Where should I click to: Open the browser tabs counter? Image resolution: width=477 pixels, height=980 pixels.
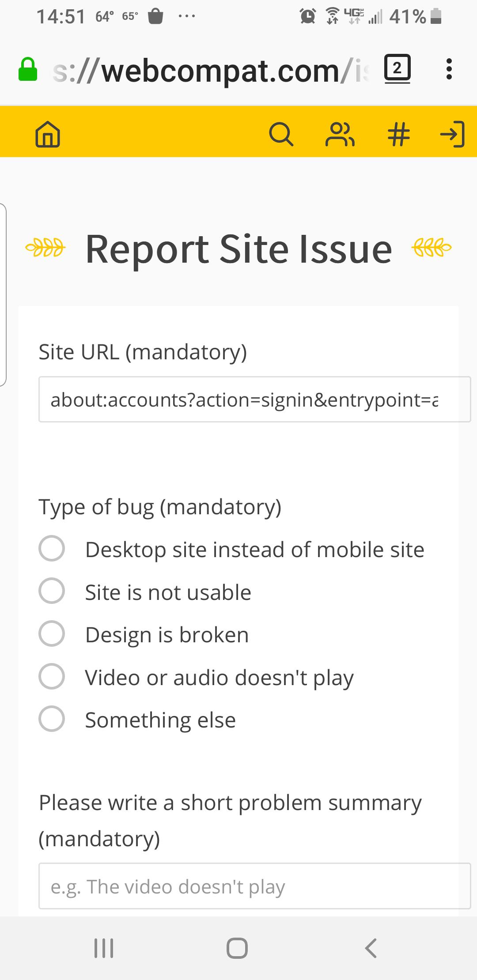click(x=397, y=69)
